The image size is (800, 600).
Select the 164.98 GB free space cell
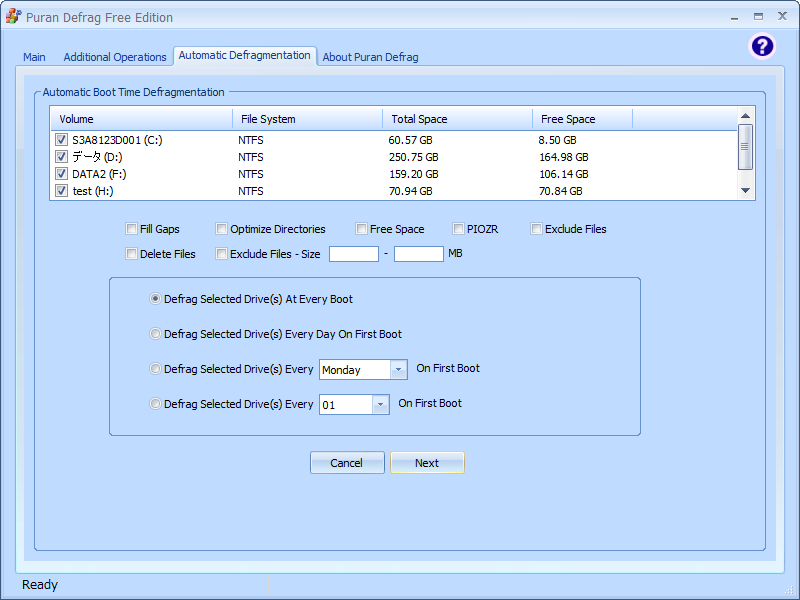click(x=563, y=157)
